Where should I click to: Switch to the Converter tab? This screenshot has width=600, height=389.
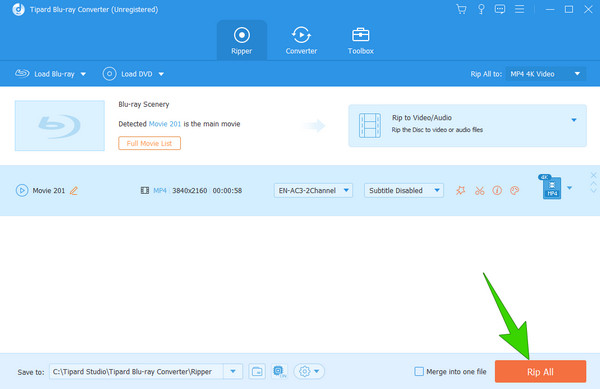pyautogui.click(x=301, y=41)
